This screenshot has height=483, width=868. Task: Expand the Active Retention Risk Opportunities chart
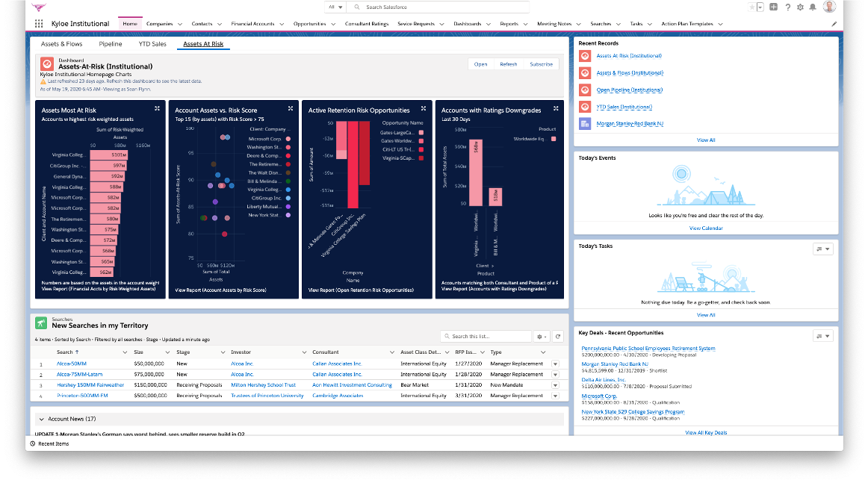tap(424, 107)
